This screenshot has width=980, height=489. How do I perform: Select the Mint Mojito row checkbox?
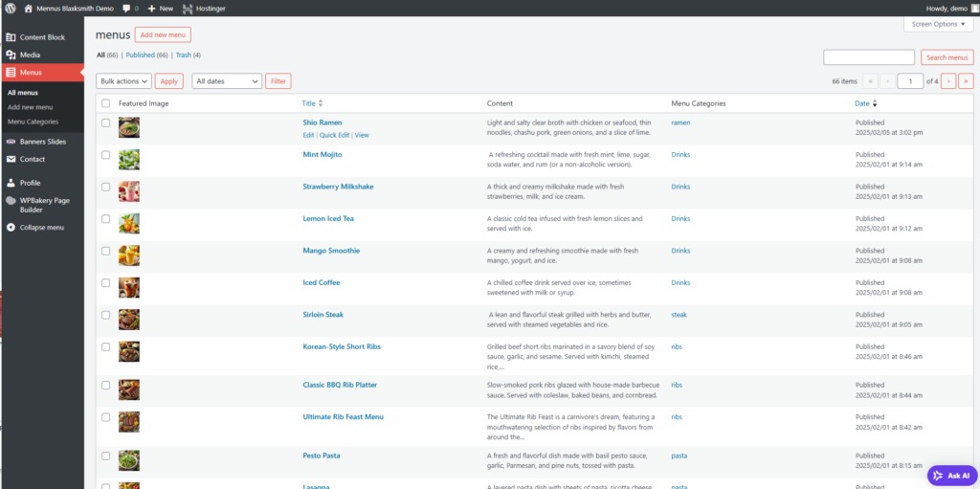(x=105, y=155)
